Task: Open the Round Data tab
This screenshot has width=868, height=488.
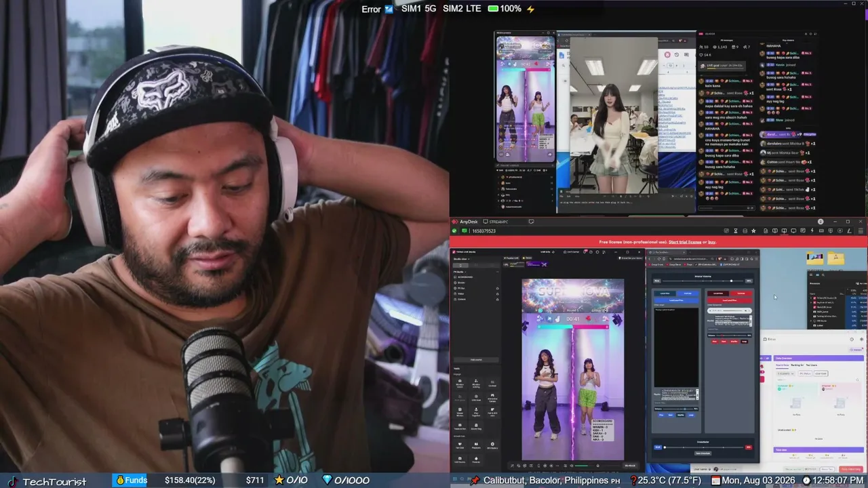Action: (783, 365)
